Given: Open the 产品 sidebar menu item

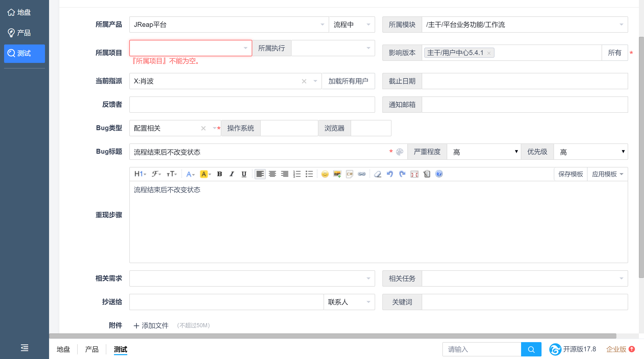Looking at the screenshot, I should 24,33.
